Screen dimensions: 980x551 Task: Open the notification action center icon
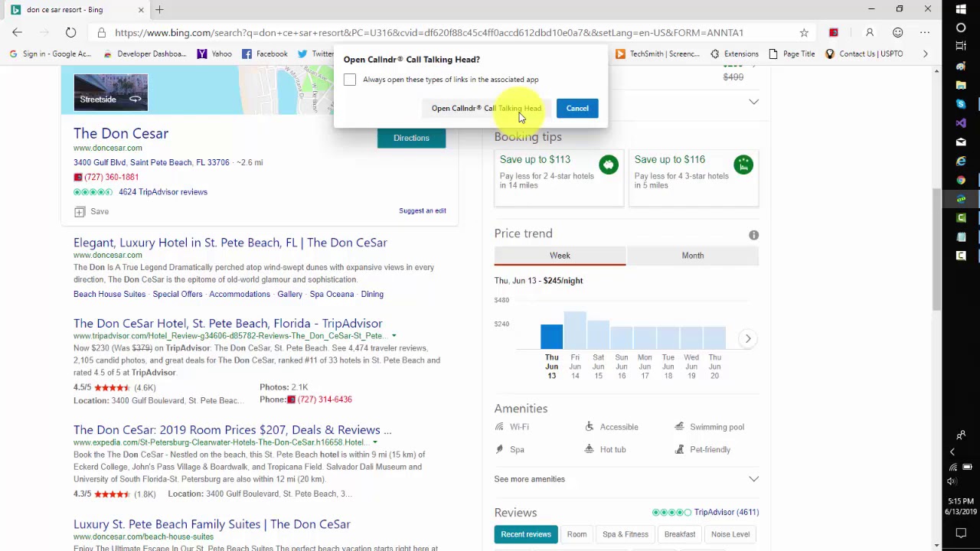point(961,533)
